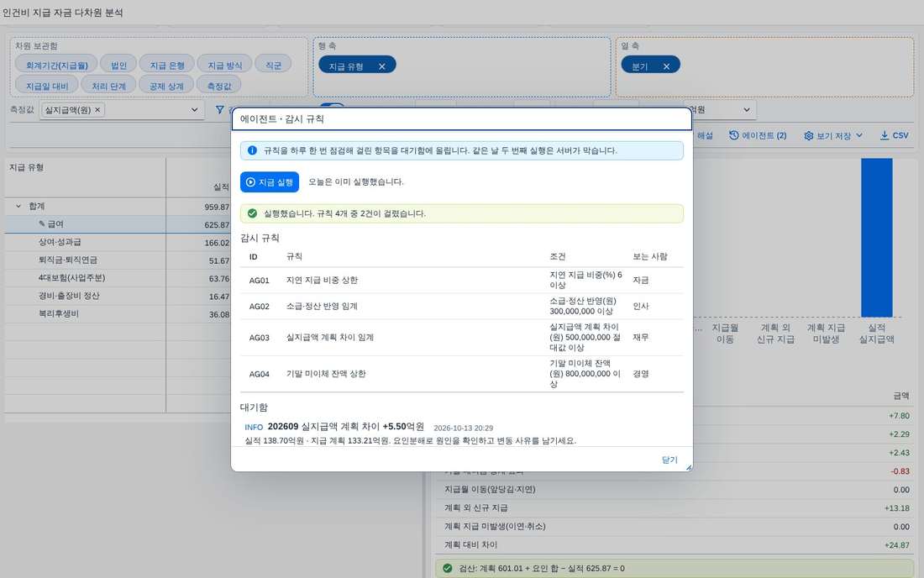Select the 공제 상계 dimension chip
The width and height of the screenshot is (924, 578).
166,86
